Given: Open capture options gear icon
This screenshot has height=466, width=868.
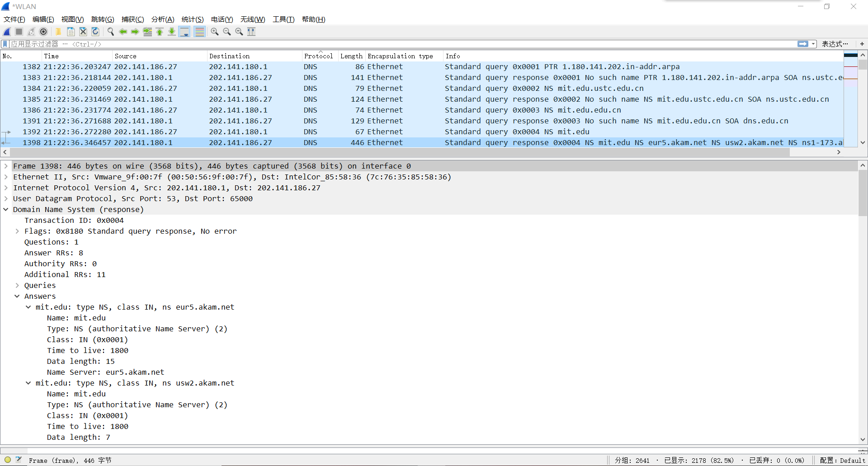Looking at the screenshot, I should [x=43, y=32].
